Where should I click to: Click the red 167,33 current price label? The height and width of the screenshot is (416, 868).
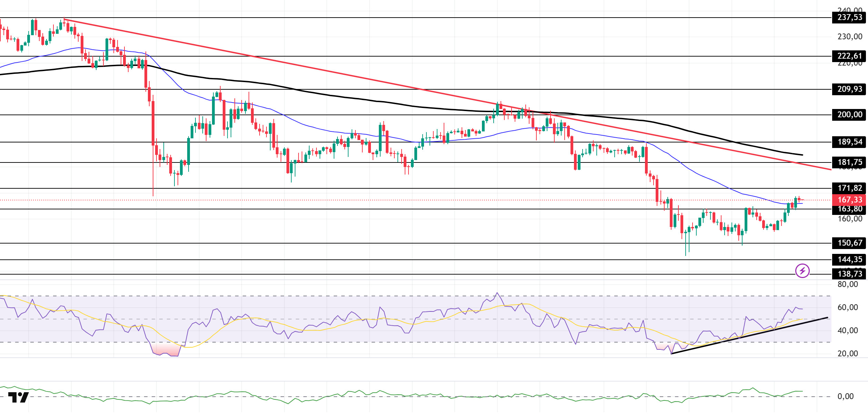tap(849, 200)
